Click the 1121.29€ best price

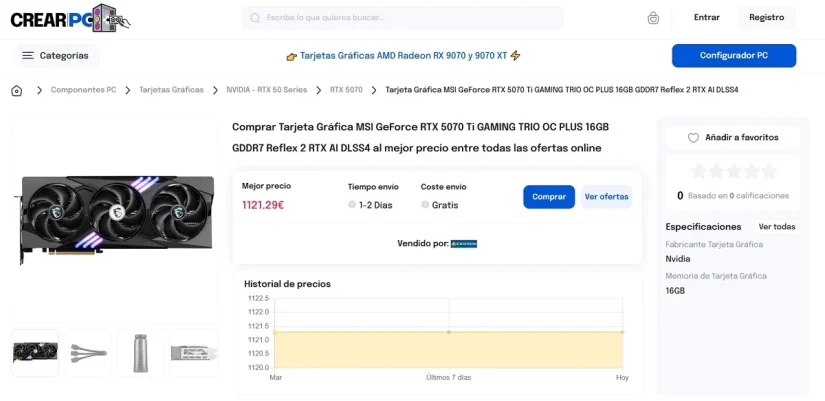263,205
